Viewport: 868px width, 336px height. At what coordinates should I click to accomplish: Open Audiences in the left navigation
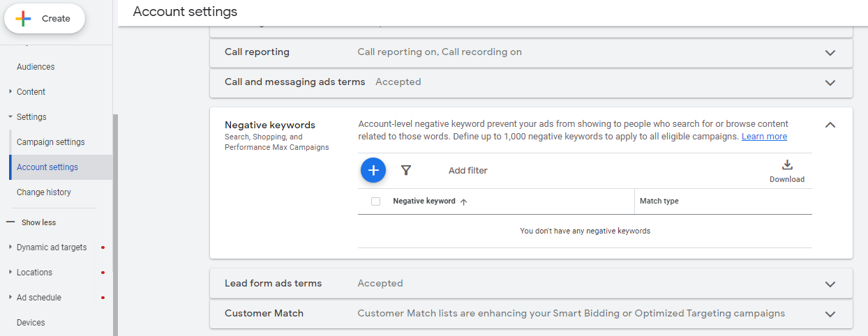tap(36, 67)
